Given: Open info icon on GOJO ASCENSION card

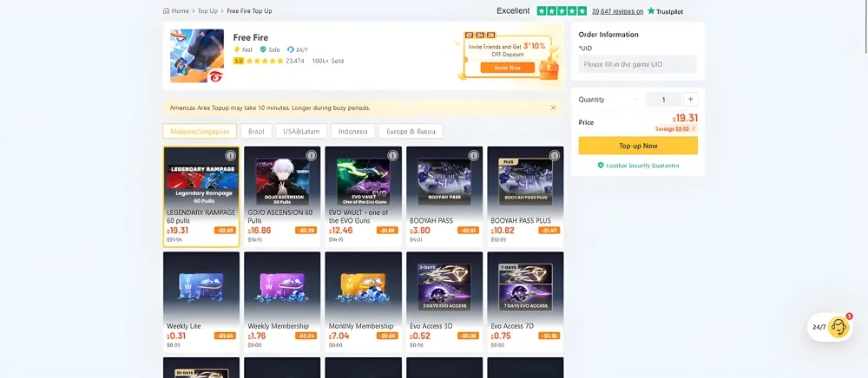Looking at the screenshot, I should click(311, 156).
